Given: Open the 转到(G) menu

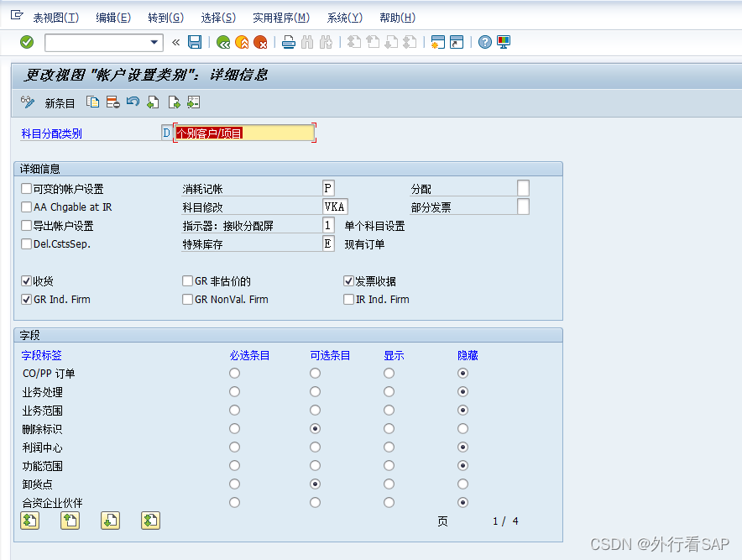Looking at the screenshot, I should click(x=165, y=18).
